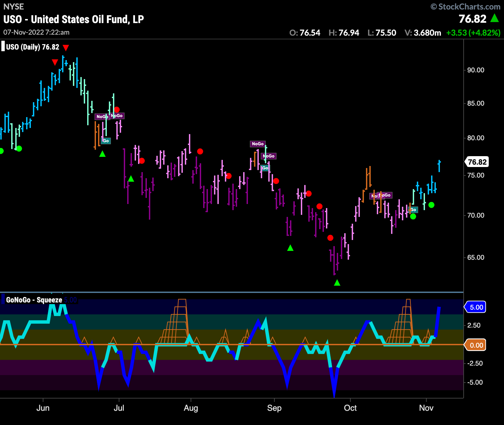The width and height of the screenshot is (504, 425).
Task: Click the green circle marker in late May near 78.50
Action: click(19, 148)
